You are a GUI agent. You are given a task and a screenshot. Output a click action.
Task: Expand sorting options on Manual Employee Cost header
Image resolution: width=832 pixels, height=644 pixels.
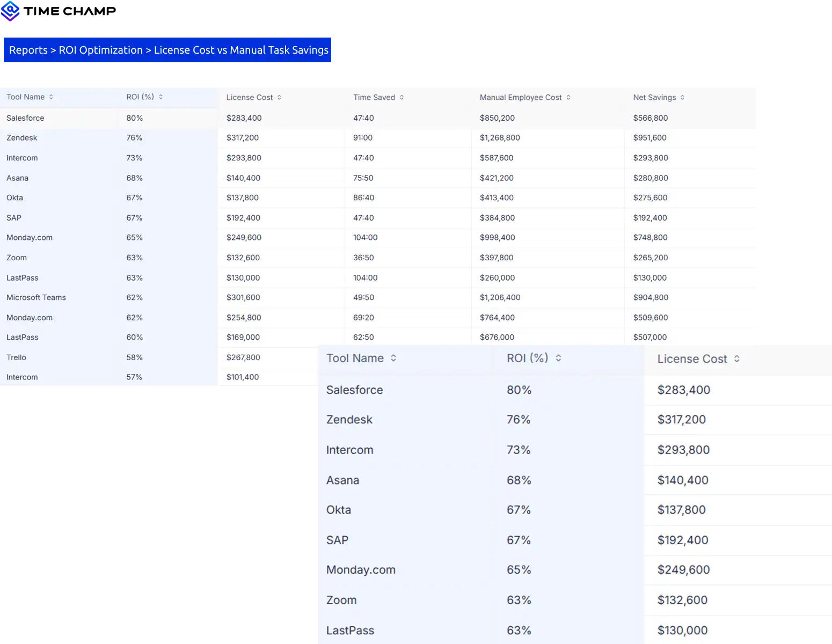click(569, 97)
